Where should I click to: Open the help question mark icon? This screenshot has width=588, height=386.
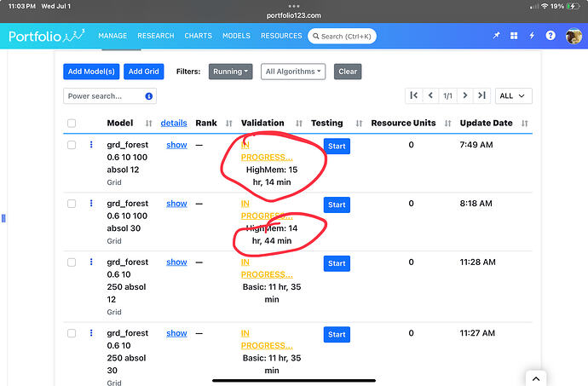pos(551,36)
